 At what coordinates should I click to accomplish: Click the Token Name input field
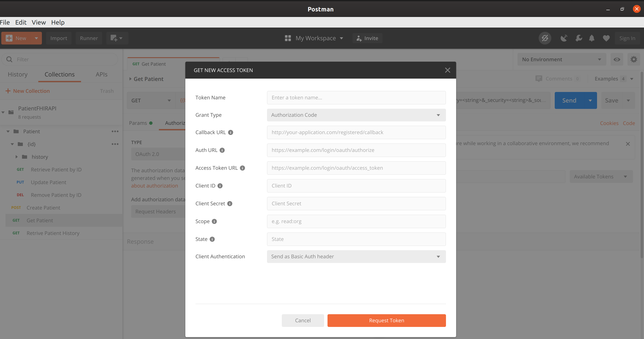click(x=356, y=98)
